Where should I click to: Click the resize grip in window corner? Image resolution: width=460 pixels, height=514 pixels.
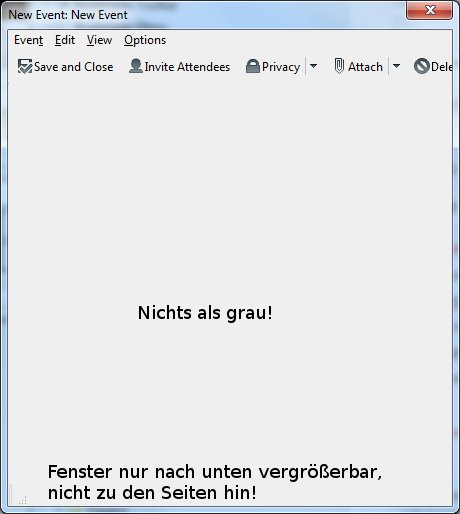23,500
